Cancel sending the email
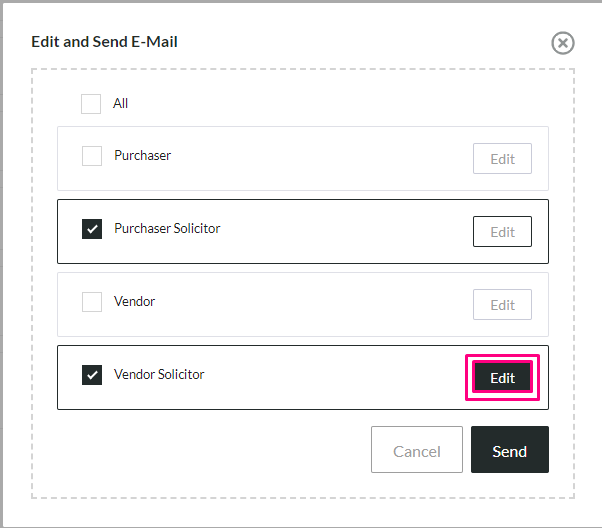This screenshot has width=602, height=528. tap(417, 449)
